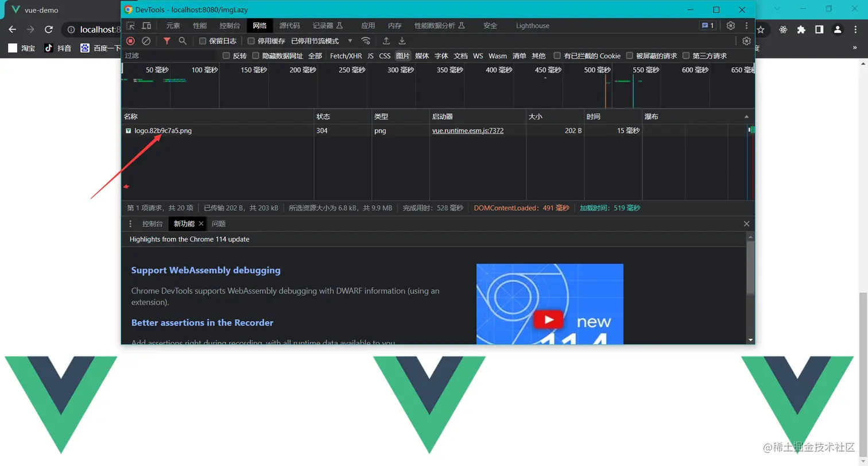Switch drawer to 问题 tab
868x466 pixels.
pos(218,224)
